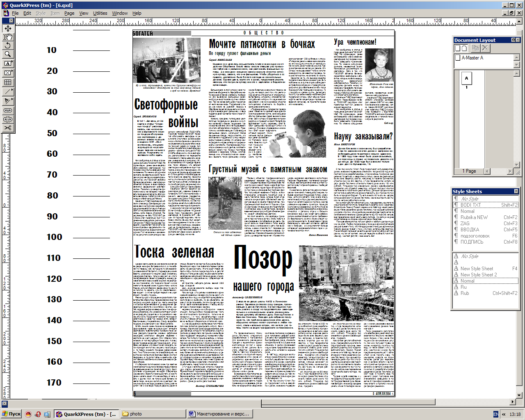Collapse Document Layout palette with zoom box
This screenshot has width=525, height=420.
tap(513, 40)
